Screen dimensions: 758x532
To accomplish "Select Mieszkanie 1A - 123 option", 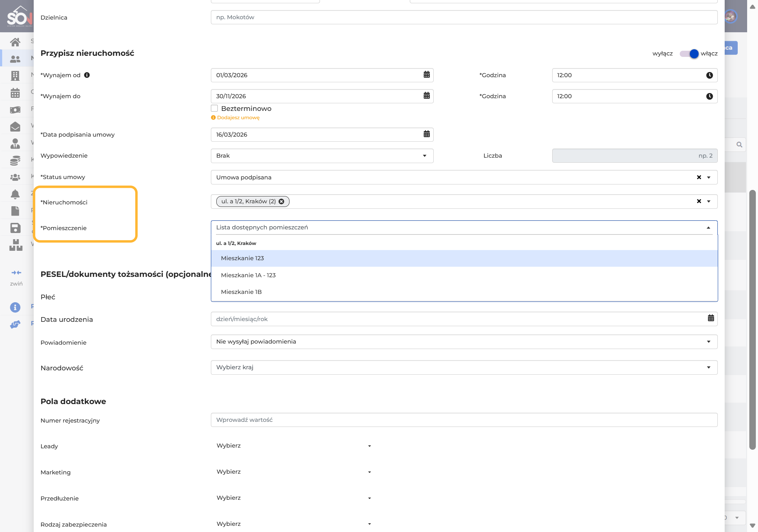I will pyautogui.click(x=464, y=275).
